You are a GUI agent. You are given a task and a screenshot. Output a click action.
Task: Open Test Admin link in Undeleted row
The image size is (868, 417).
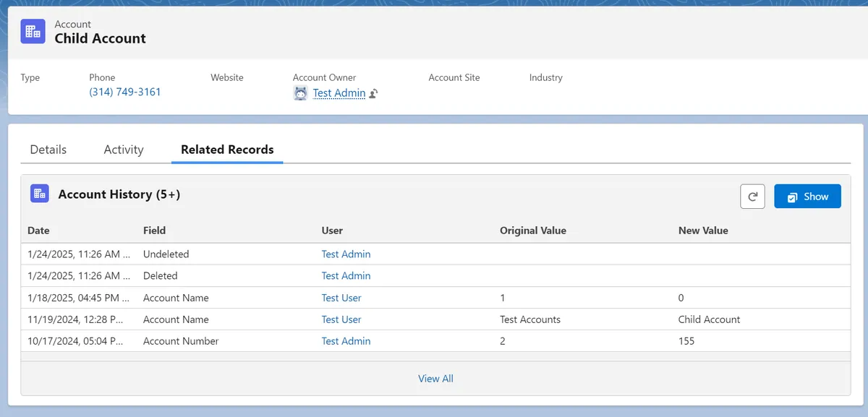pyautogui.click(x=346, y=254)
